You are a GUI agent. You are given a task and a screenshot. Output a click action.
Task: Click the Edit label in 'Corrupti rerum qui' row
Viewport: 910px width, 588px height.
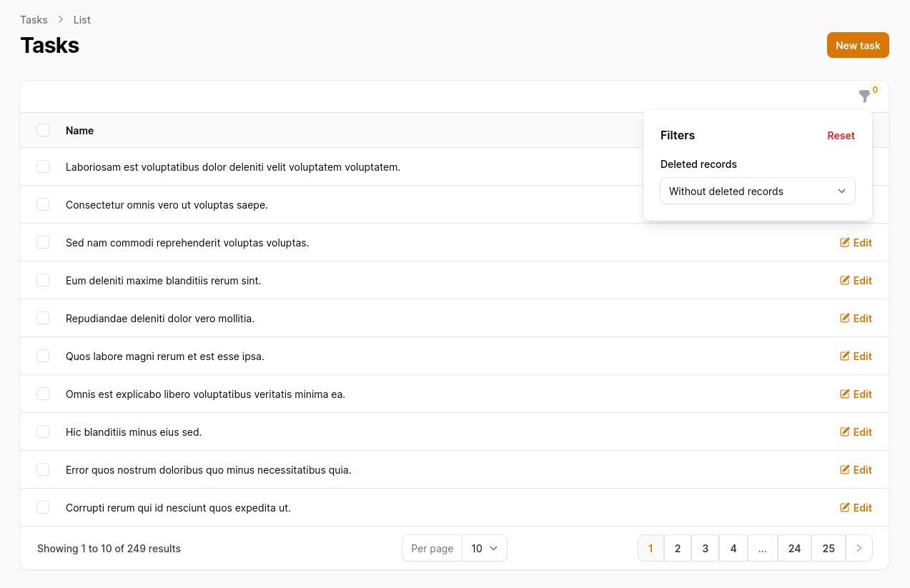click(863, 508)
